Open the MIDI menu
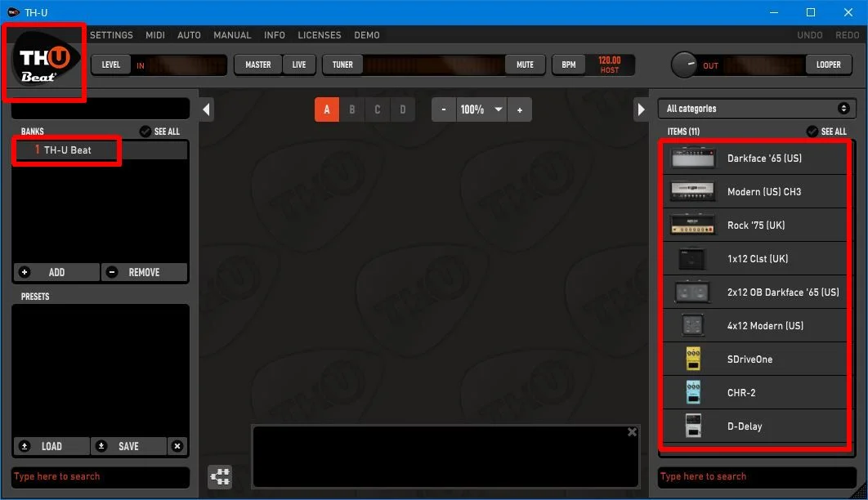Screen dimensions: 868x500 point(155,35)
